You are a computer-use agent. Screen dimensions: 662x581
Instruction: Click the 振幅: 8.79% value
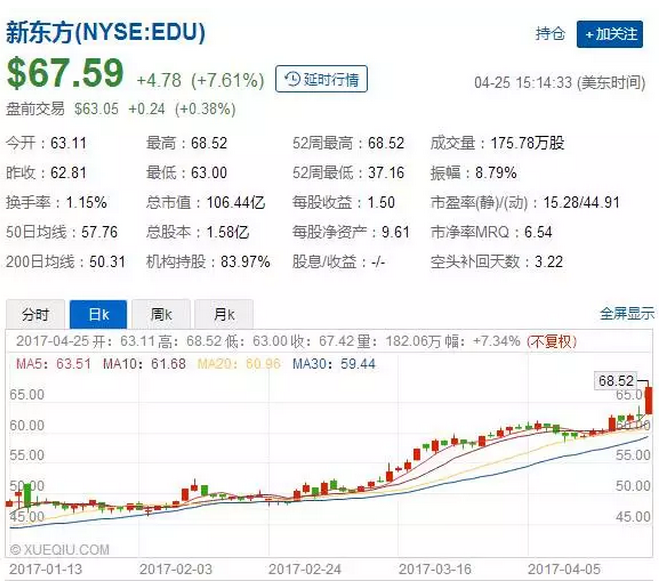(x=496, y=173)
